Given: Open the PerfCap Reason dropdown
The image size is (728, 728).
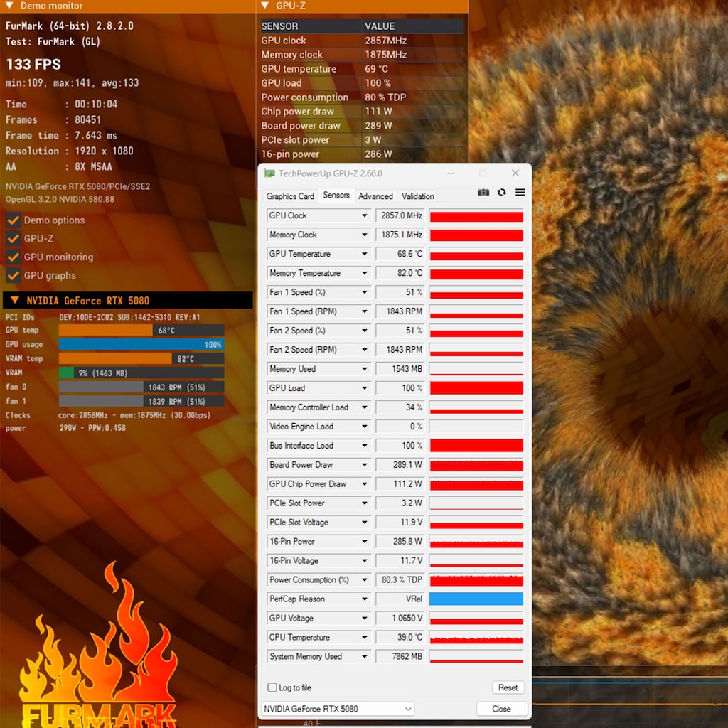Looking at the screenshot, I should [x=365, y=599].
